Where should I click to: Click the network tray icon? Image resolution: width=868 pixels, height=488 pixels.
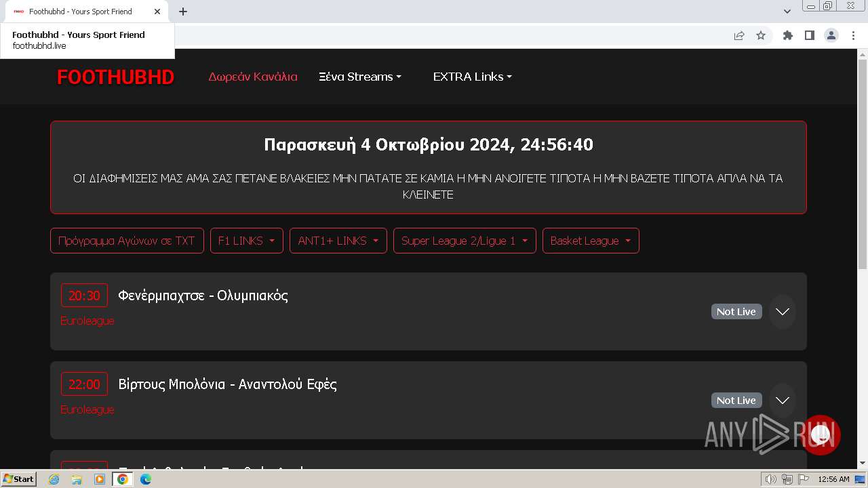point(787,479)
